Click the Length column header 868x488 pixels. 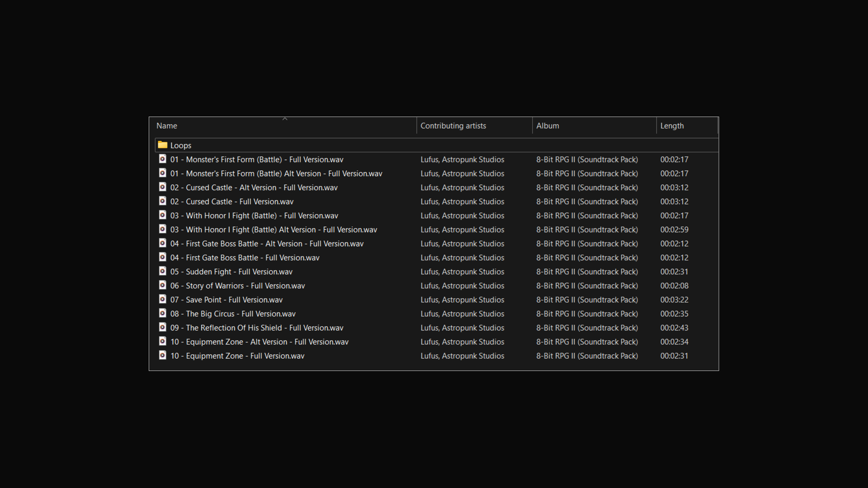pyautogui.click(x=672, y=126)
